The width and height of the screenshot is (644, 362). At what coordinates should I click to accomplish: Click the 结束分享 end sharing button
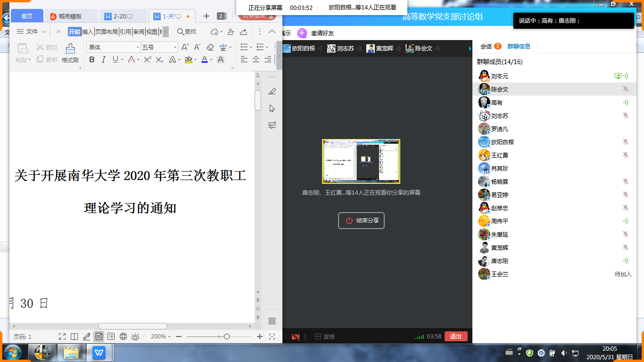click(x=361, y=221)
